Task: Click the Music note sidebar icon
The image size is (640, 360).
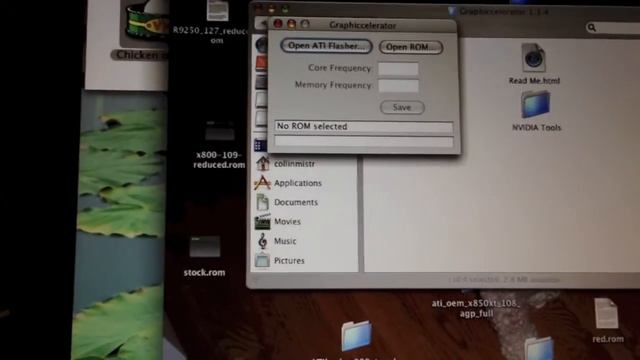Action: (262, 241)
